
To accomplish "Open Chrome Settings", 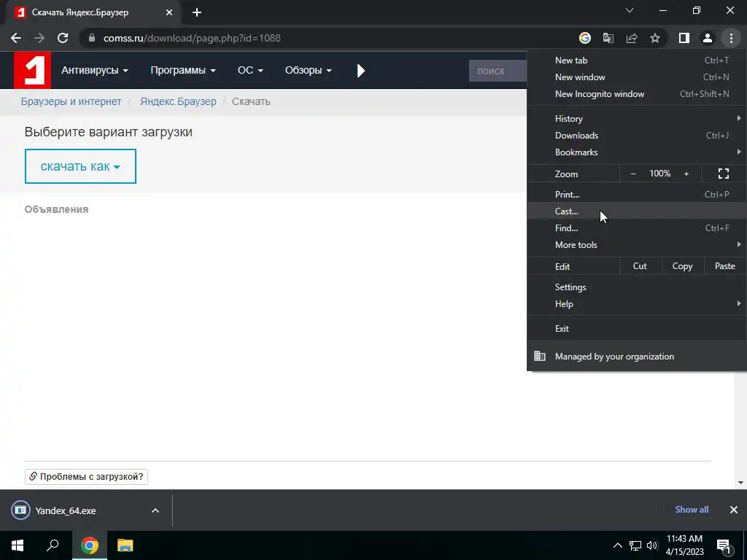I will coord(636,287).
